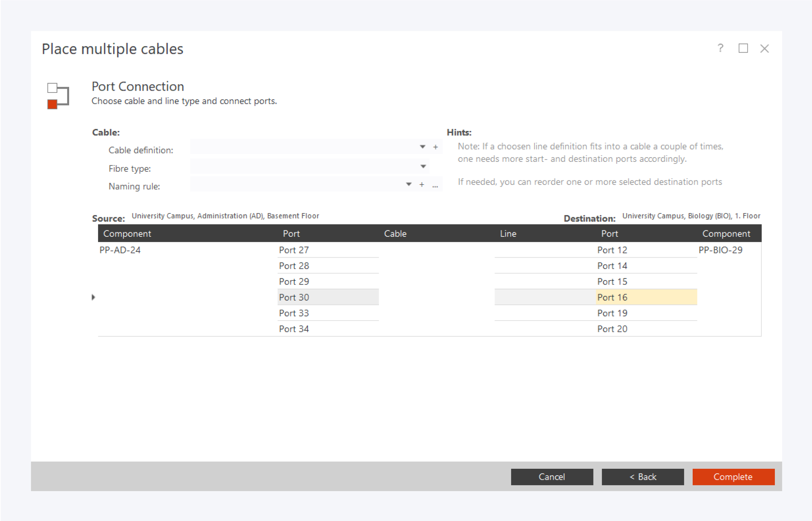Click the Line column header
The image size is (812, 521).
point(508,234)
